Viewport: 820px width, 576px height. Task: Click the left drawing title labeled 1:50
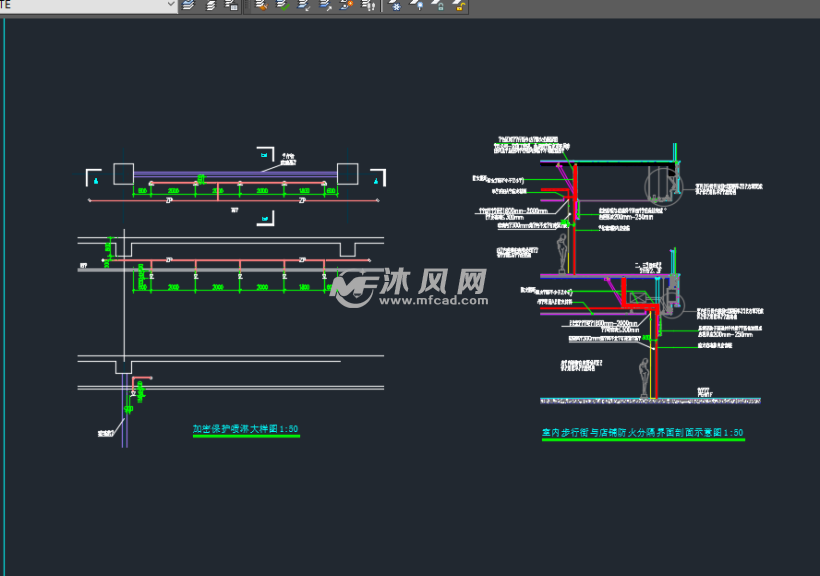tap(245, 430)
